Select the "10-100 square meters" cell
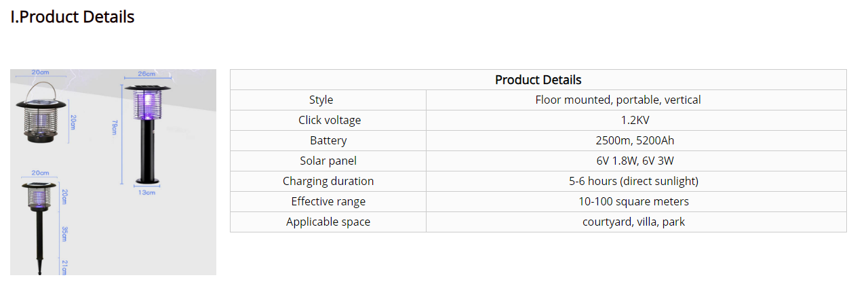The height and width of the screenshot is (286, 868). coord(633,202)
